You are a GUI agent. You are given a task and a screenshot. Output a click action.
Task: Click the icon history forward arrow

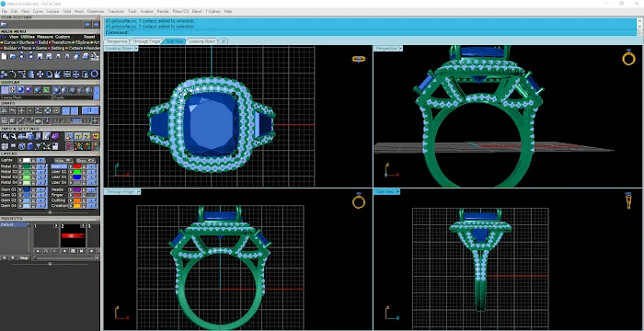coord(96,25)
